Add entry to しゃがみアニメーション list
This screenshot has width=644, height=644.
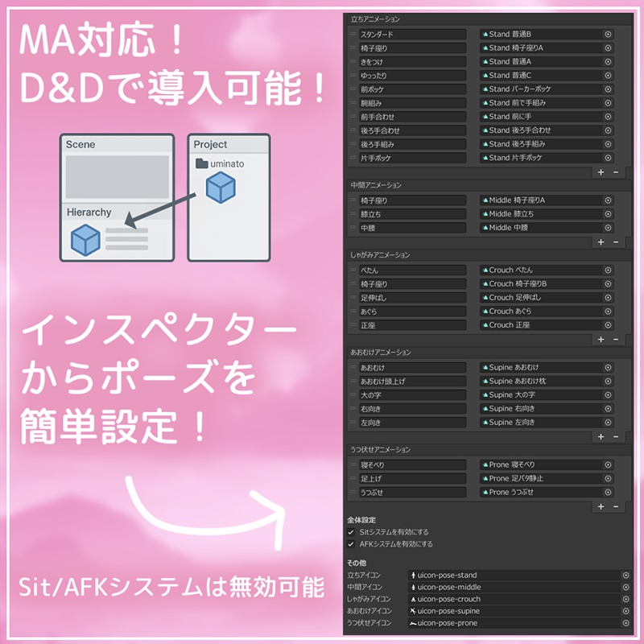click(x=601, y=340)
